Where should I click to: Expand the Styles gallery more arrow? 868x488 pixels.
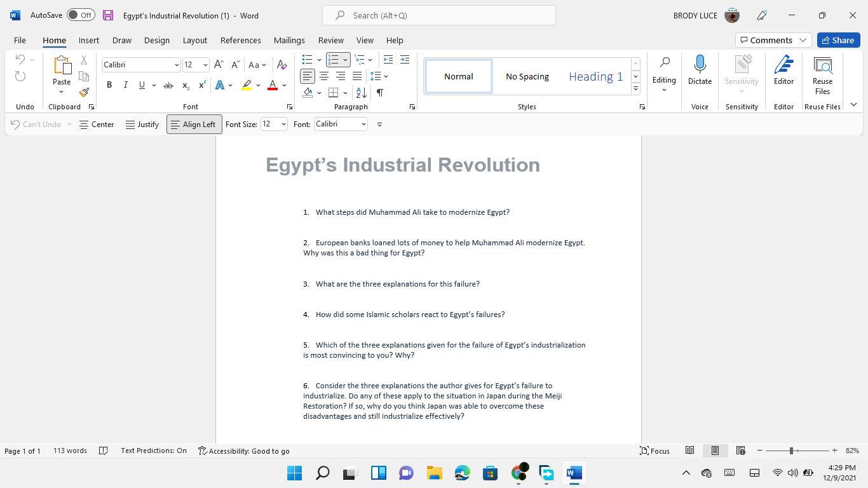click(635, 90)
